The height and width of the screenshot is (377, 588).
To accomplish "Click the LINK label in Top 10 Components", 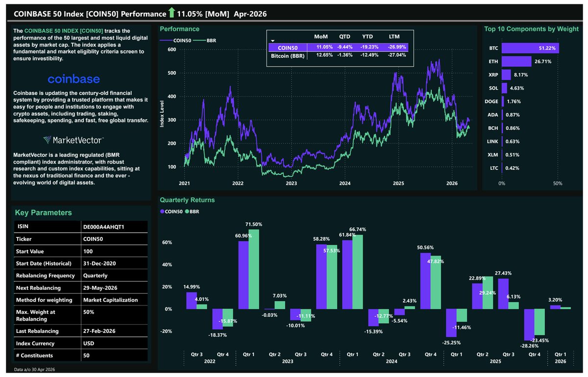I will click(x=492, y=141).
